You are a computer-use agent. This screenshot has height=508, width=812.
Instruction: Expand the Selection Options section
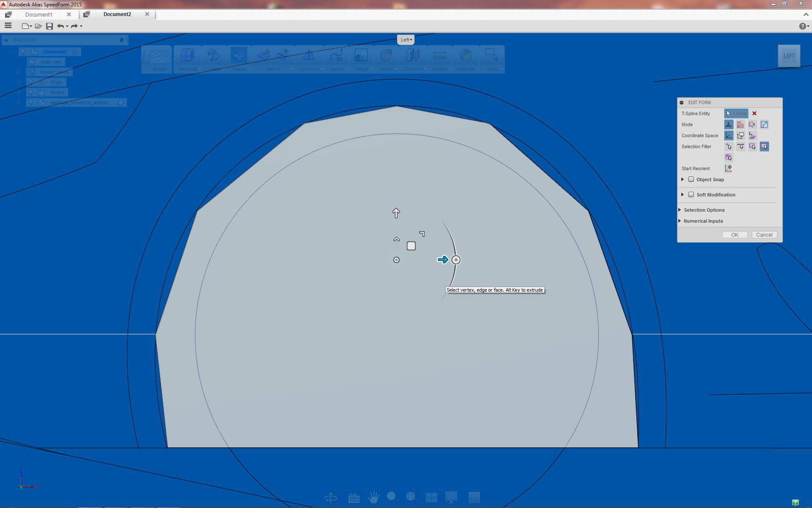click(x=704, y=210)
